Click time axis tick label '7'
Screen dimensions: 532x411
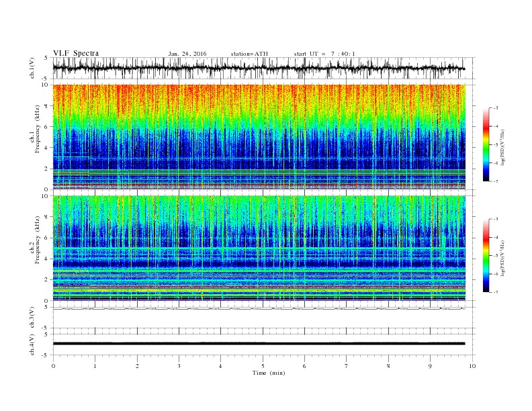pos(347,366)
